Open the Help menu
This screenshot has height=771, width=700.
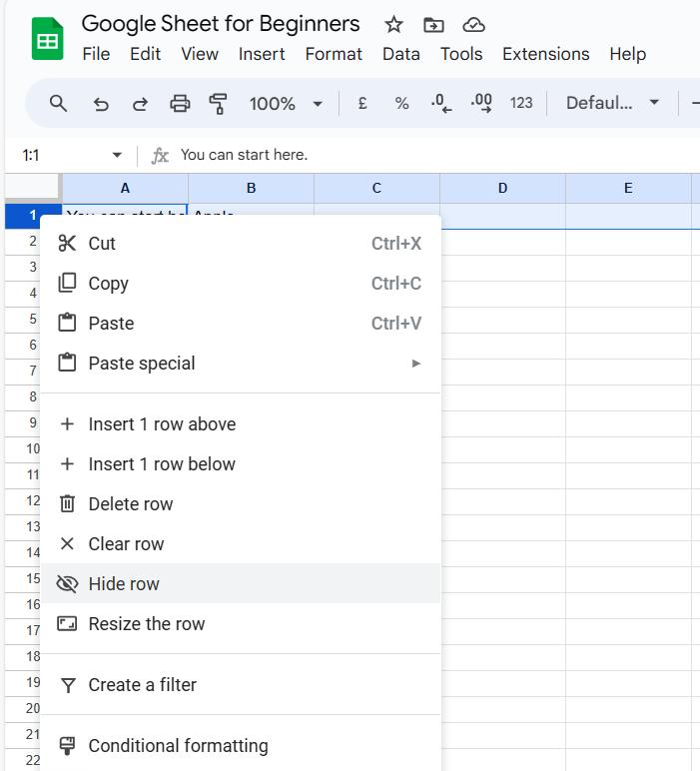(x=628, y=54)
